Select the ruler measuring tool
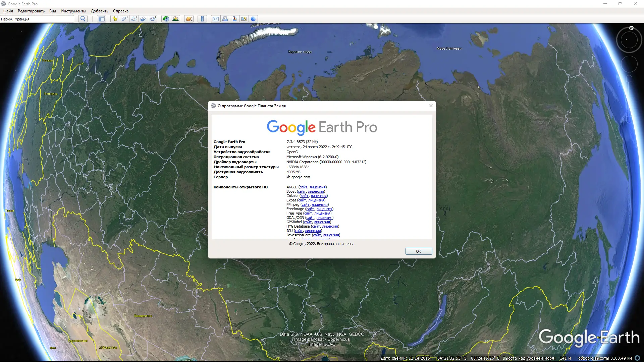644x362 pixels. (x=202, y=19)
